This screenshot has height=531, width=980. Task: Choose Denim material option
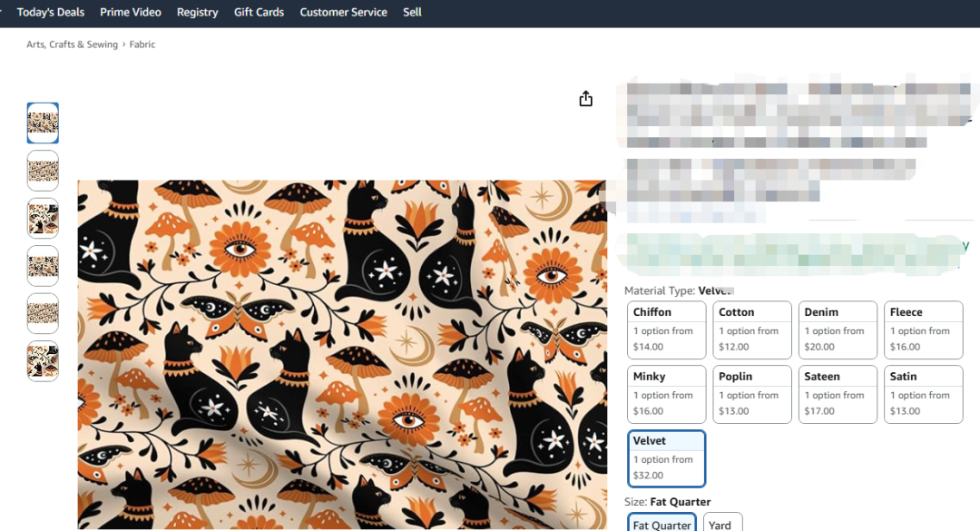pos(838,330)
